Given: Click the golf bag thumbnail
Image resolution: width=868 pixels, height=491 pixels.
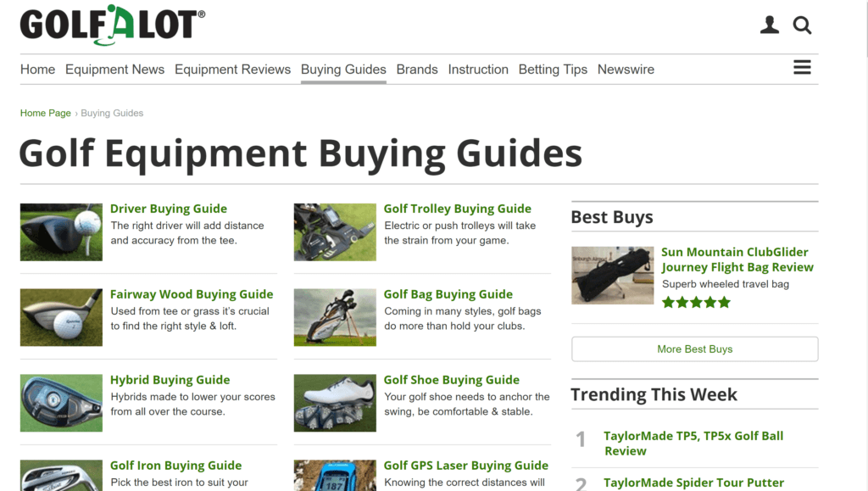Looking at the screenshot, I should click(x=335, y=317).
